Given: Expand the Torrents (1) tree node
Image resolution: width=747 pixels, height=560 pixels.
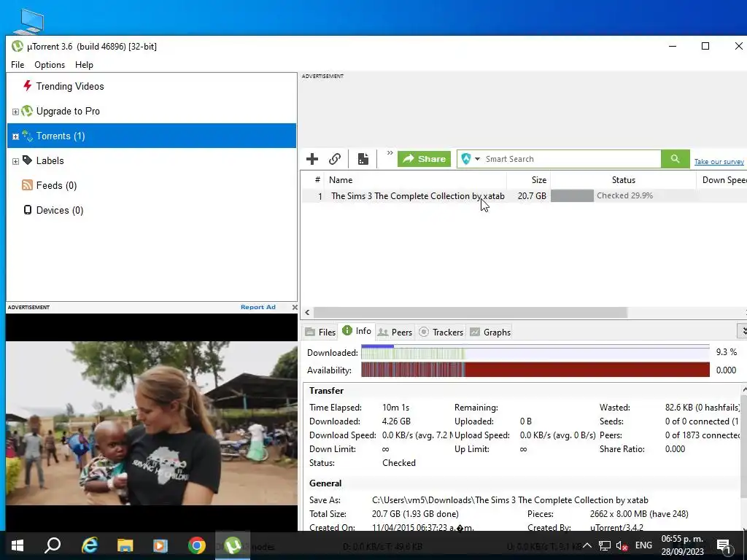Looking at the screenshot, I should (15, 136).
